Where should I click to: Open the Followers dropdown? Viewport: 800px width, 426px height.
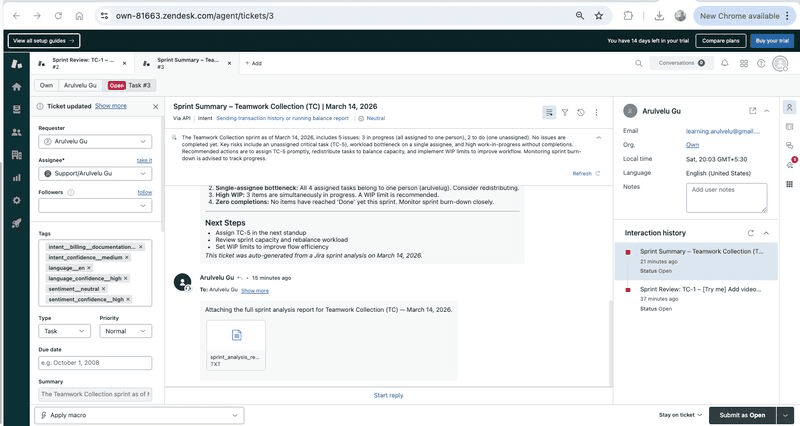(x=95, y=206)
